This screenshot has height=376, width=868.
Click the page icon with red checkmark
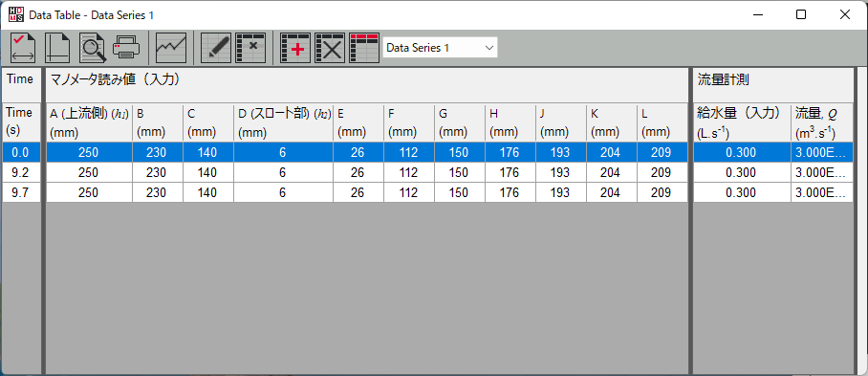(23, 48)
